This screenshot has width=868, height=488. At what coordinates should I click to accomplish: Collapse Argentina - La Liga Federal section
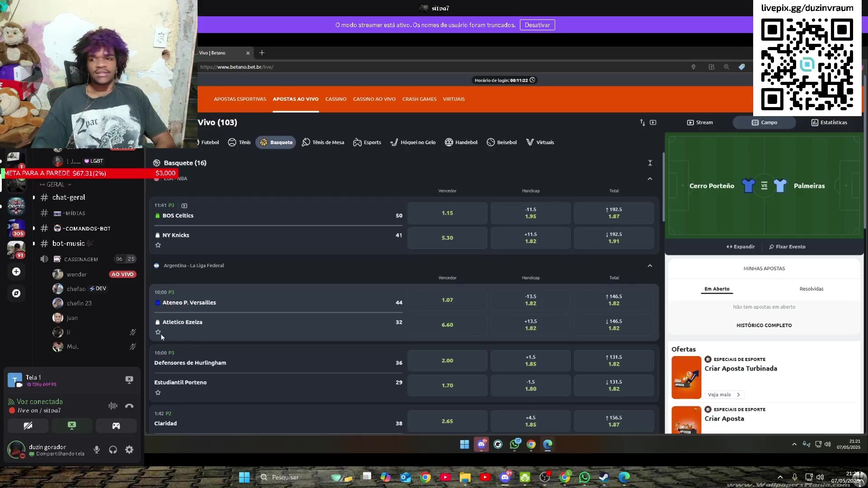pos(650,266)
